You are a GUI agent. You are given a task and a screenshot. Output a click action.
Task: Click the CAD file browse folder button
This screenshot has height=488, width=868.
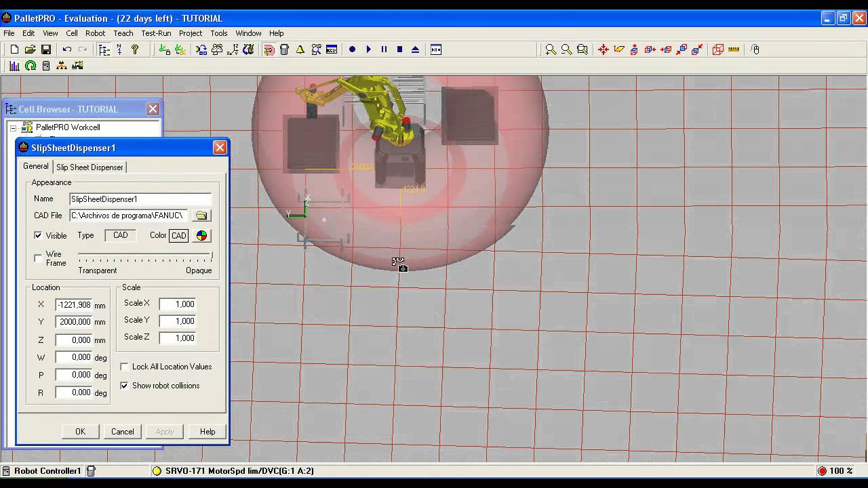click(201, 216)
